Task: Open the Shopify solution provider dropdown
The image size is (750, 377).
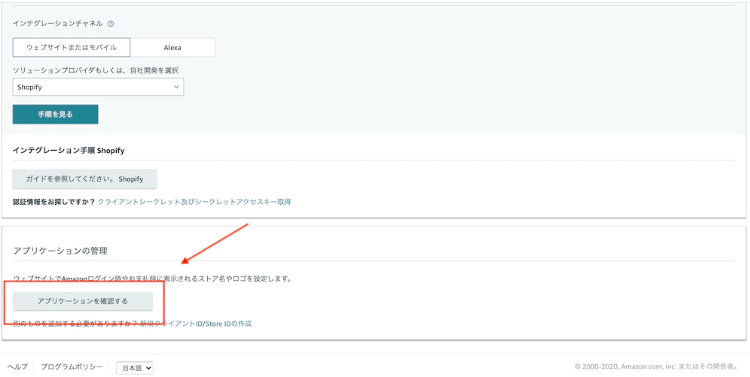Action: pos(98,87)
